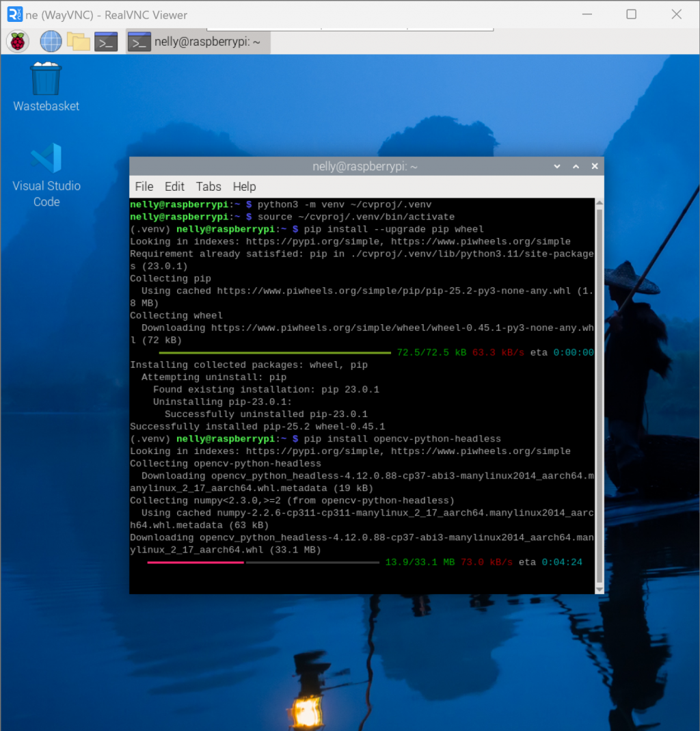Screen dimensions: 700x731
Task: Click 'Installing collected packages: wheel, pip' line
Action: click(249, 365)
